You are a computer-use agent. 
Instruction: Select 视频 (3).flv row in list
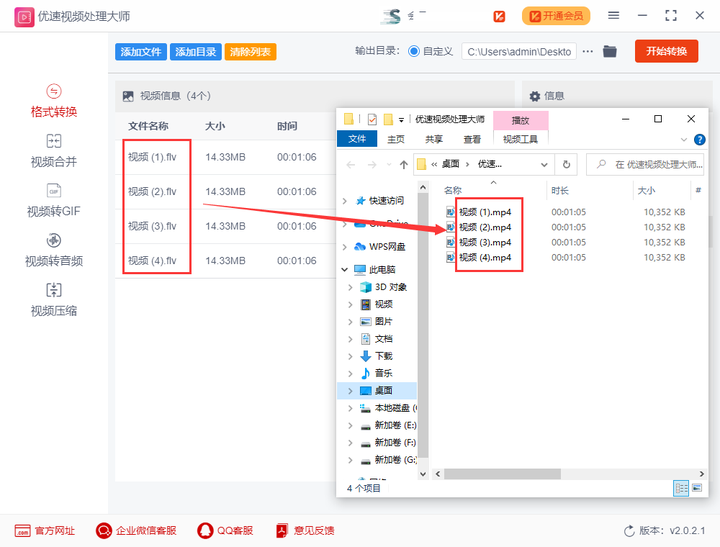click(225, 226)
